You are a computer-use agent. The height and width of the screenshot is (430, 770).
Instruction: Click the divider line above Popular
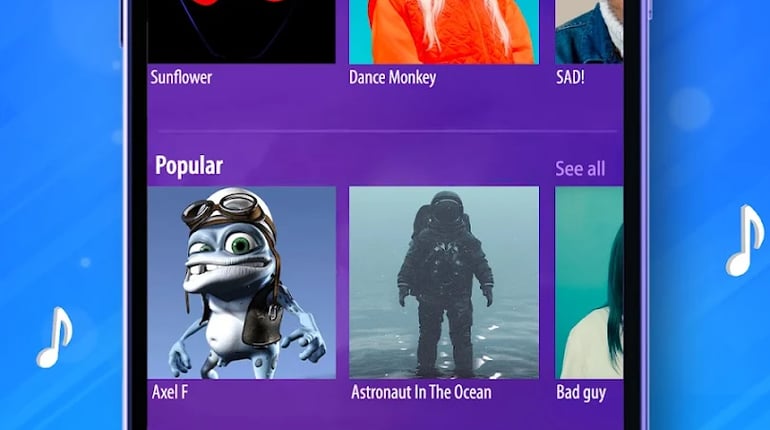click(x=387, y=132)
